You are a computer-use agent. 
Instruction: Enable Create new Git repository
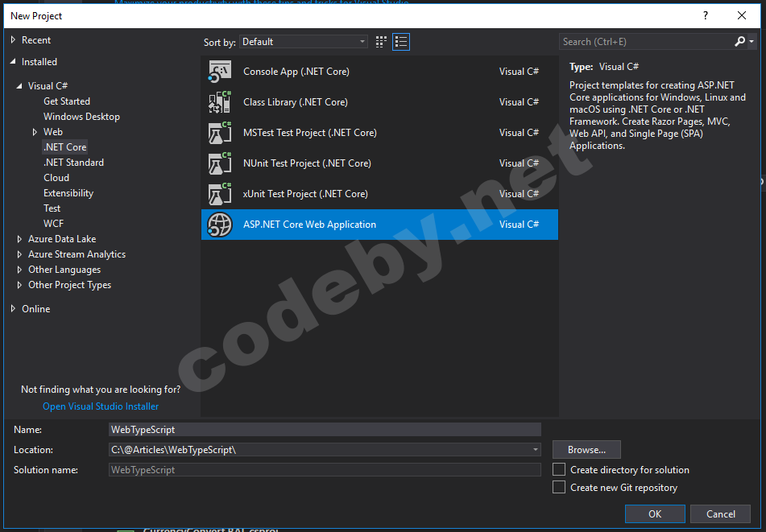coord(559,487)
